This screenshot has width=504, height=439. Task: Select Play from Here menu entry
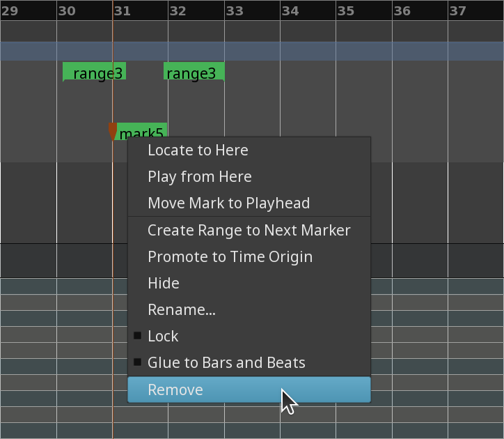[x=249, y=177]
